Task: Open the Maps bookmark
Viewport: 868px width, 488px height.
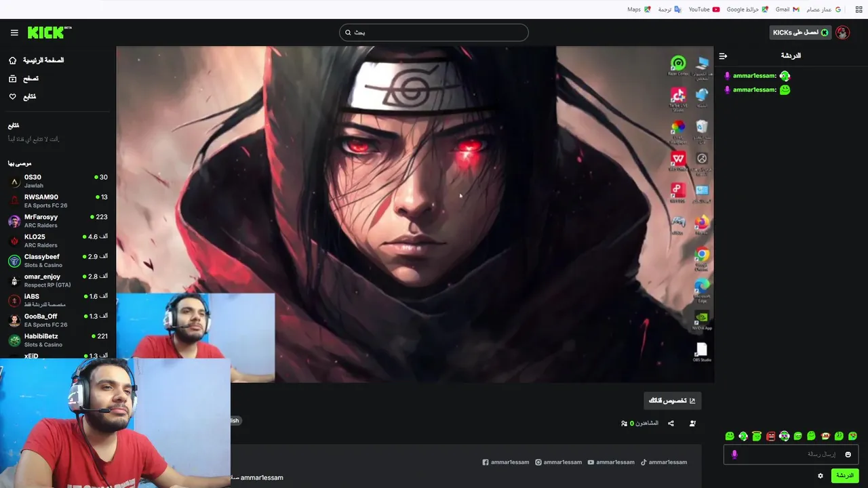Action: (639, 9)
